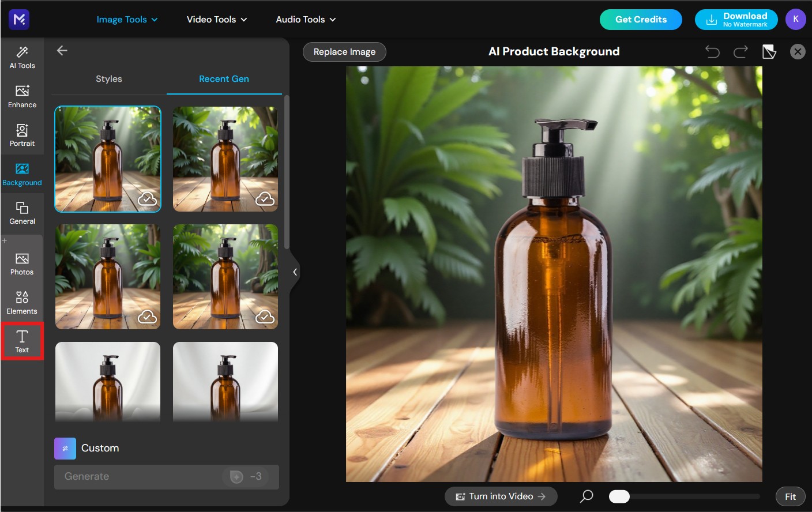Select the Portrait sidebar tool
812x512 pixels.
pyautogui.click(x=22, y=135)
